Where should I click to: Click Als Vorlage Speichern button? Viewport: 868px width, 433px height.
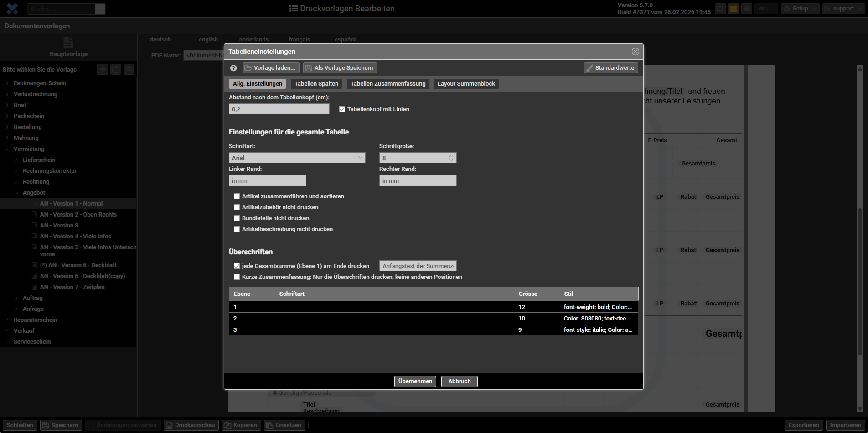(340, 68)
